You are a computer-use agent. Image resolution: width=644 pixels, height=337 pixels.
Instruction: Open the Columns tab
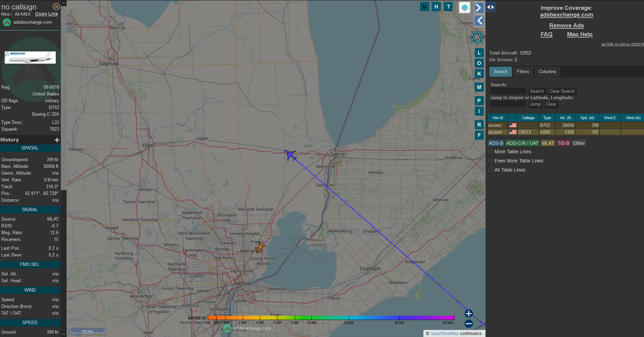click(x=547, y=72)
